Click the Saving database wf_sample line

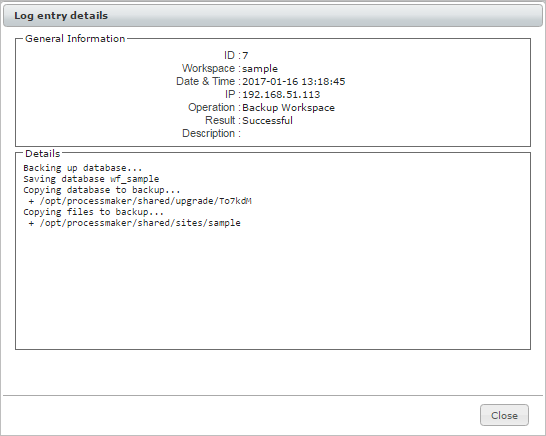click(x=91, y=179)
